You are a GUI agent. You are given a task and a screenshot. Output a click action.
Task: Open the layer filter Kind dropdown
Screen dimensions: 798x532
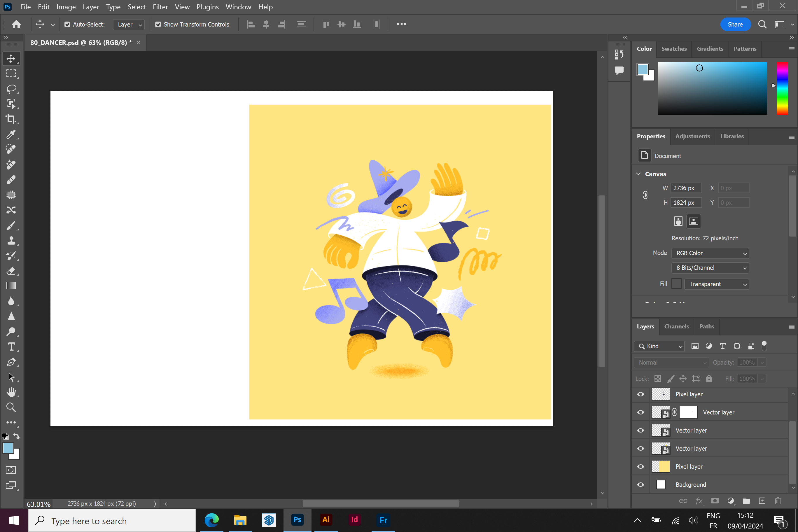(x=659, y=346)
